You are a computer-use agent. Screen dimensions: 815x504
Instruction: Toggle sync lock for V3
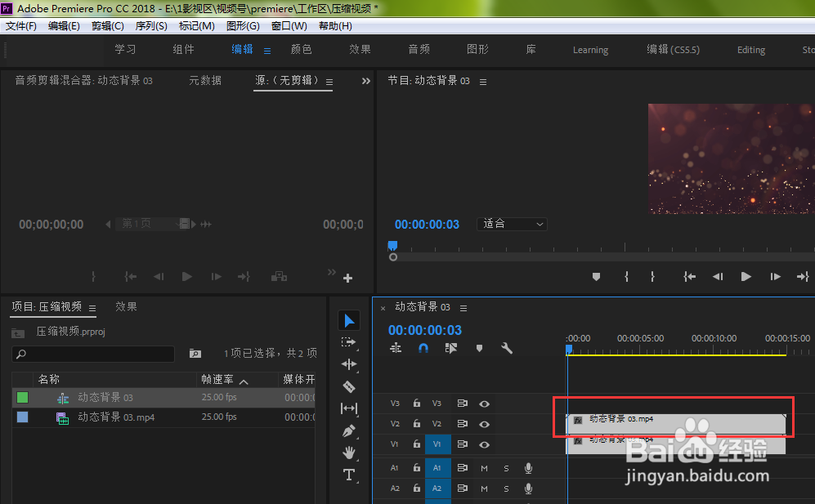(462, 404)
